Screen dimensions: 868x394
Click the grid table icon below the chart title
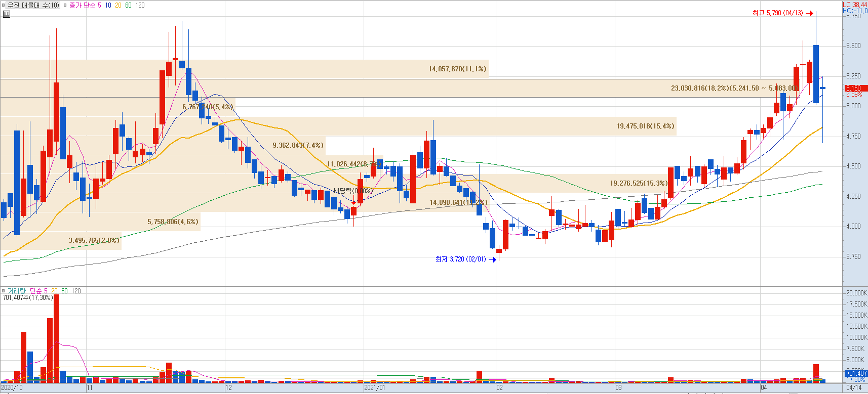(7, 14)
